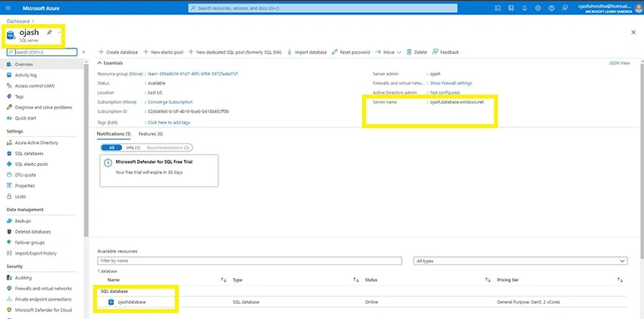Screen dimensions: 644x319
Task: Open Concierge Subscription link
Action: (x=170, y=102)
